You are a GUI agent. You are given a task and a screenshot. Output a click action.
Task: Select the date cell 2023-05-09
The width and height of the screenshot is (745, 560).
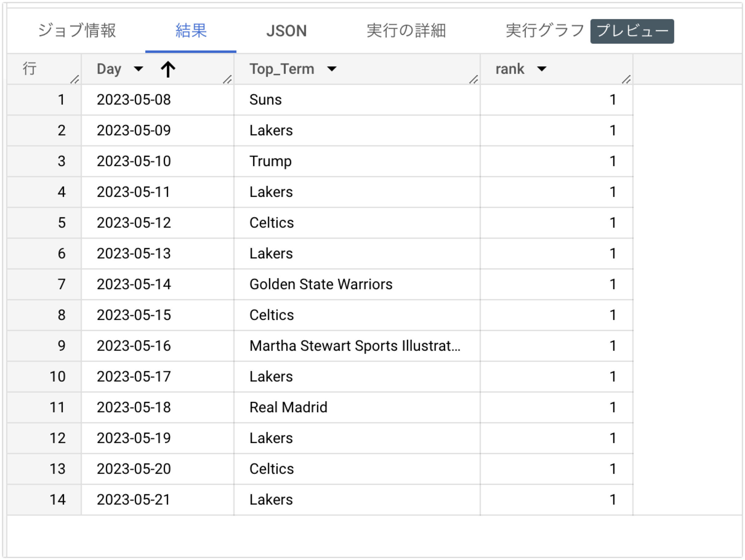(x=158, y=130)
